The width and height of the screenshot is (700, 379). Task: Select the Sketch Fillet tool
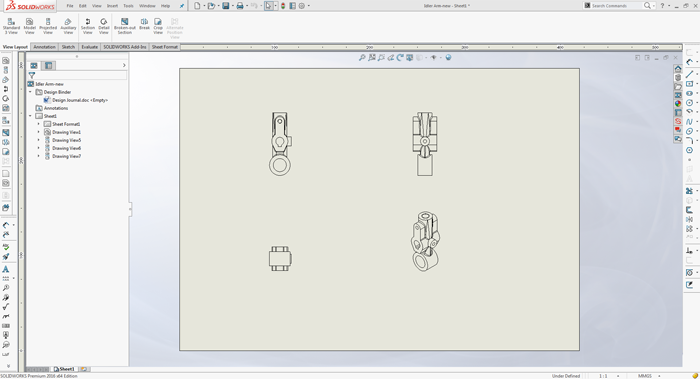click(690, 141)
